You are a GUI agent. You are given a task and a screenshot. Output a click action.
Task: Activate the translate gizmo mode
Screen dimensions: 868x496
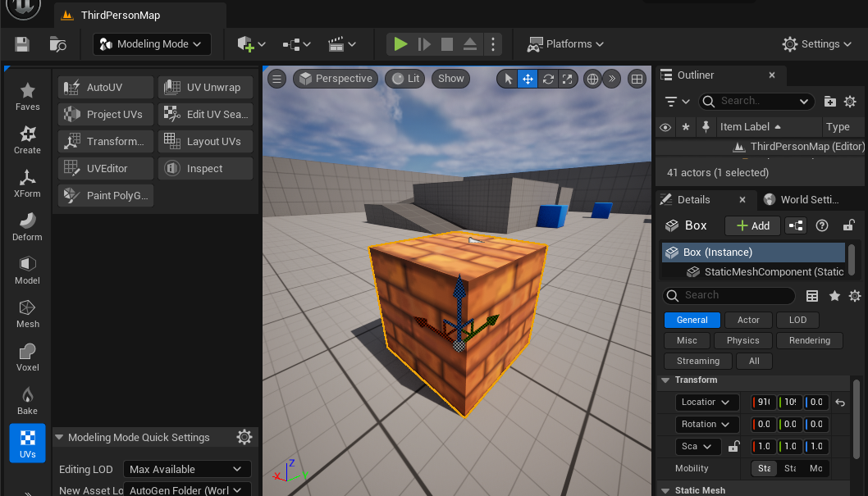coord(528,79)
